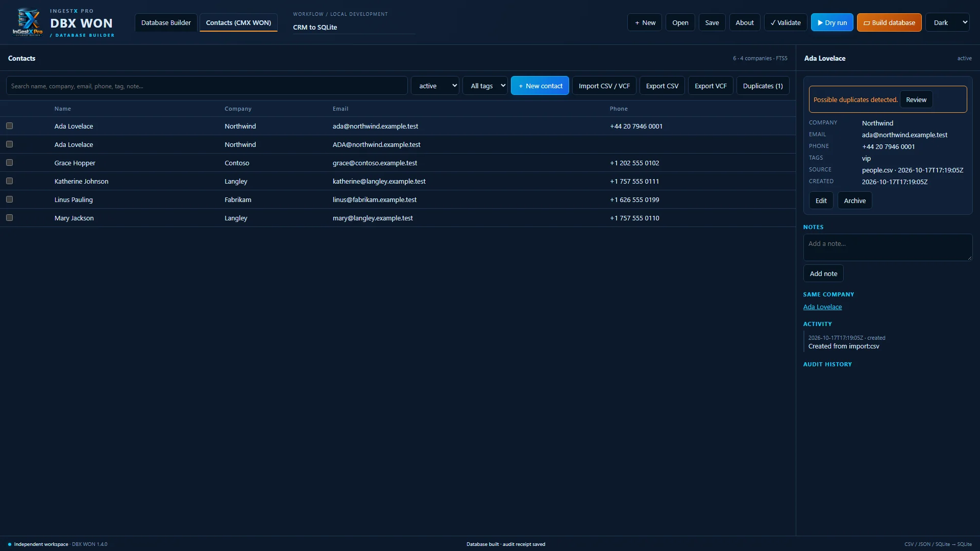The height and width of the screenshot is (551, 980).
Task: Review possible duplicates
Action: (x=916, y=99)
